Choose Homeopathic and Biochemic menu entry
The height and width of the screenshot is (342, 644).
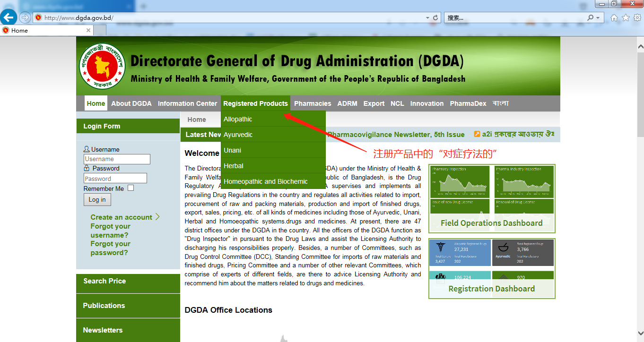[265, 181]
